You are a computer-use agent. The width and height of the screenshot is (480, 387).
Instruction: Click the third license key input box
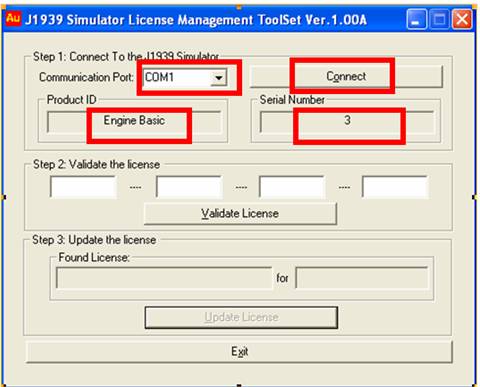[292, 187]
